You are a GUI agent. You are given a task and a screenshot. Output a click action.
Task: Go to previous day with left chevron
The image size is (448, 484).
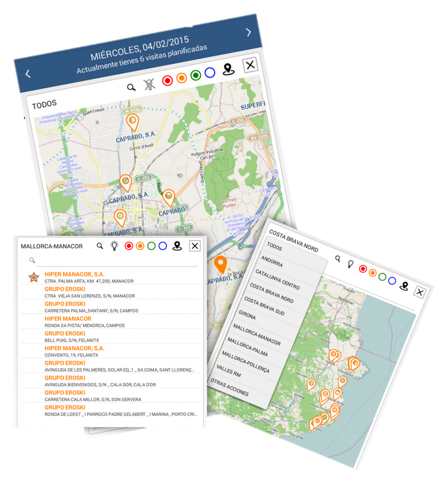click(x=28, y=74)
